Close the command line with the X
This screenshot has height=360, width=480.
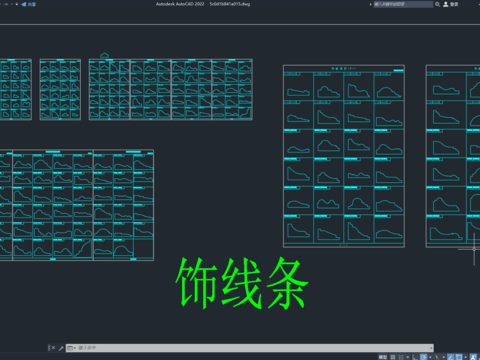(53, 348)
